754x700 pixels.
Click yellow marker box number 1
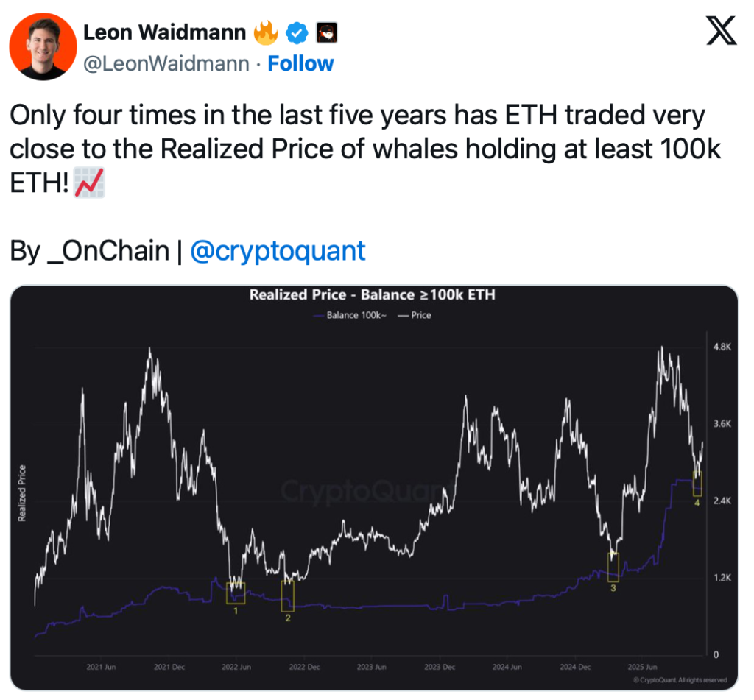coord(236,593)
